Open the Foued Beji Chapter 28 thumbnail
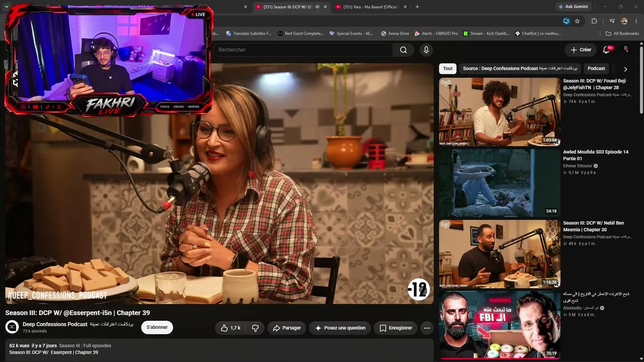Viewport: 644px width, 362px height. (x=500, y=112)
